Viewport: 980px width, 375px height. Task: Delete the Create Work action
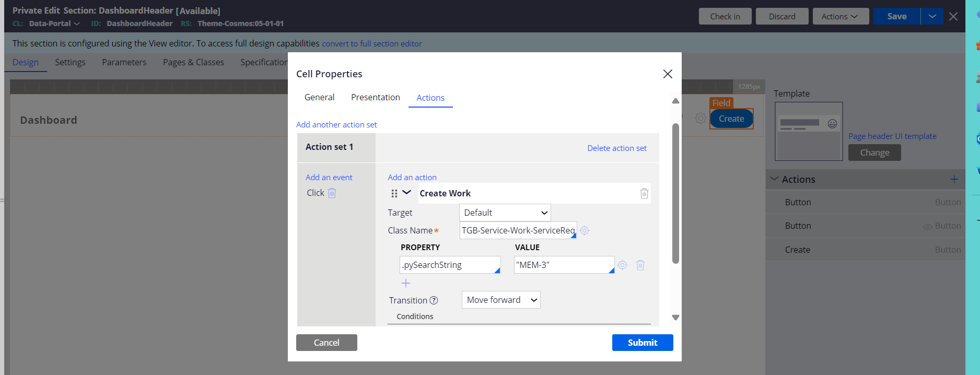pos(644,194)
